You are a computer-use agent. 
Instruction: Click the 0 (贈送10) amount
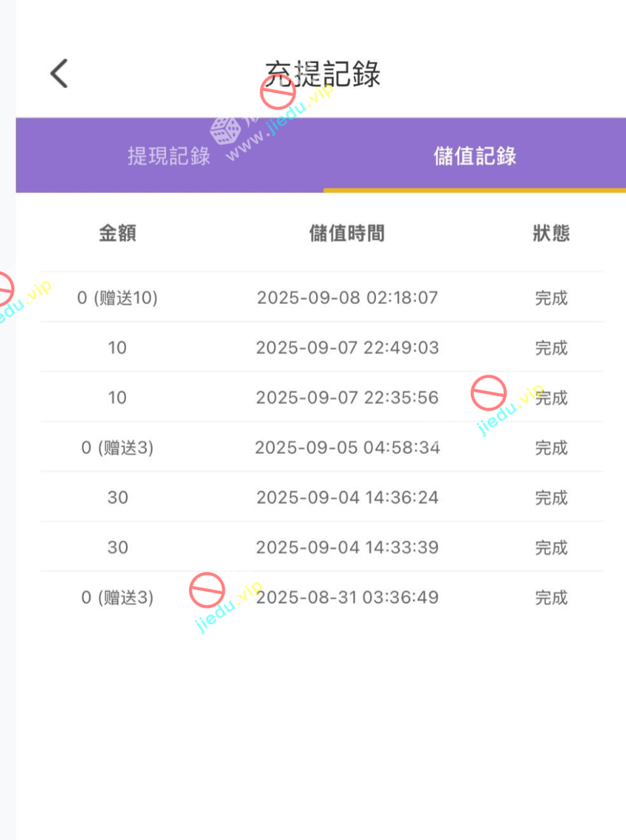pyautogui.click(x=117, y=298)
